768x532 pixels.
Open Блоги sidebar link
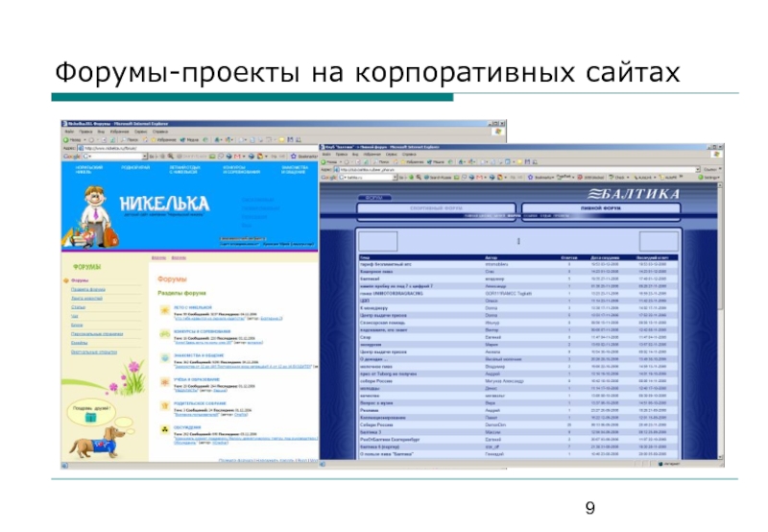click(77, 325)
